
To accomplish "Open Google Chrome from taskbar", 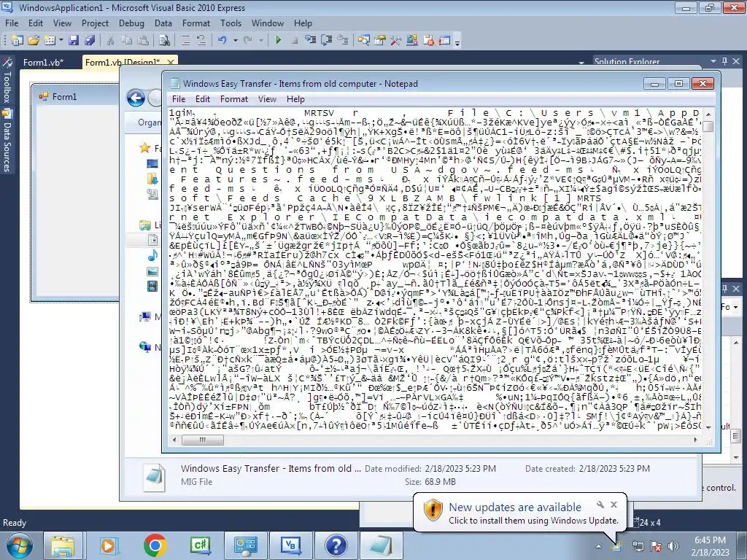I will click(155, 545).
